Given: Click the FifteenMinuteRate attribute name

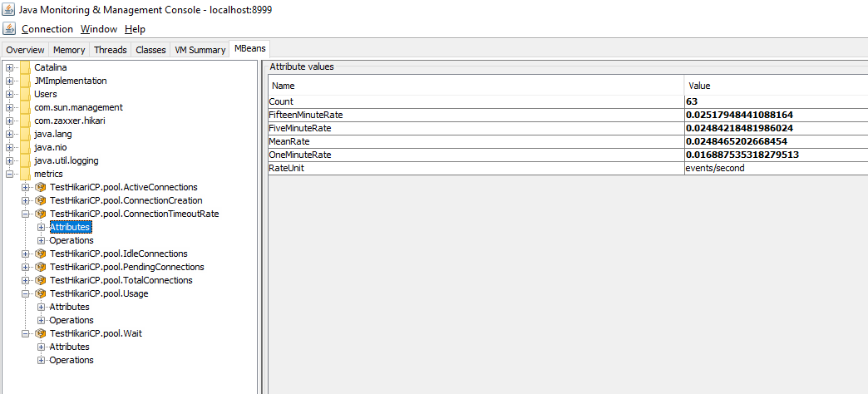Looking at the screenshot, I should [x=306, y=115].
